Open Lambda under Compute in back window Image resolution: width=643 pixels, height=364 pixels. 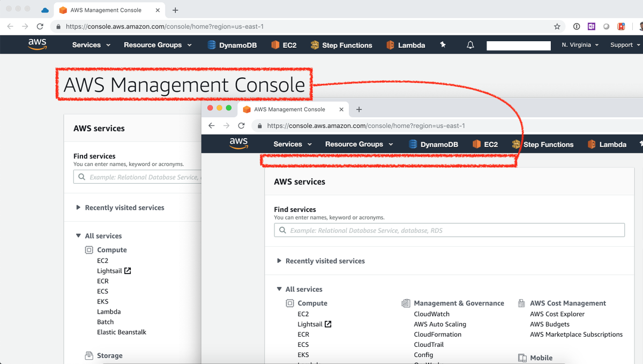[109, 312]
